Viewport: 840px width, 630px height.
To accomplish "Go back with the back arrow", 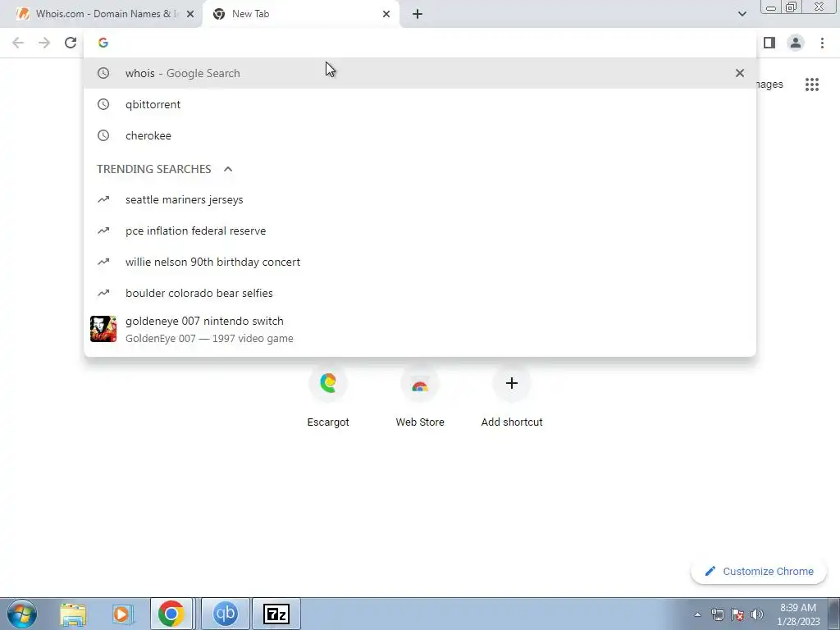I will 18,43.
